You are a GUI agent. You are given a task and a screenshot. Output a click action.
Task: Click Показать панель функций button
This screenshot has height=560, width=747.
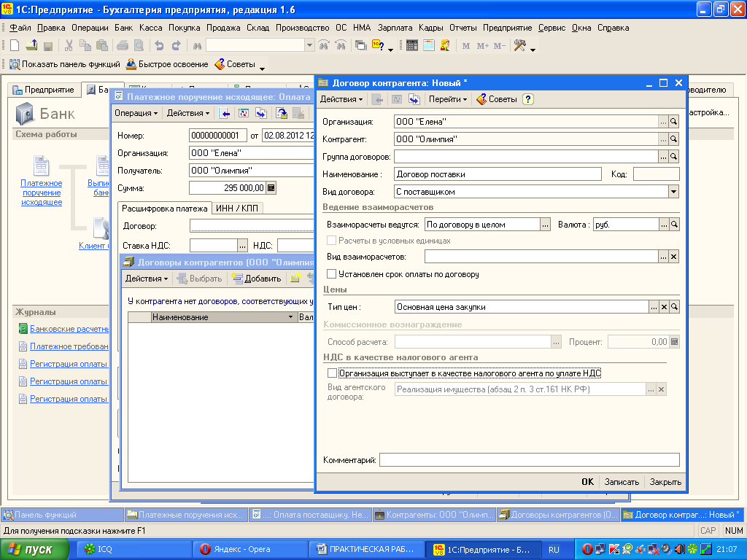(x=65, y=64)
